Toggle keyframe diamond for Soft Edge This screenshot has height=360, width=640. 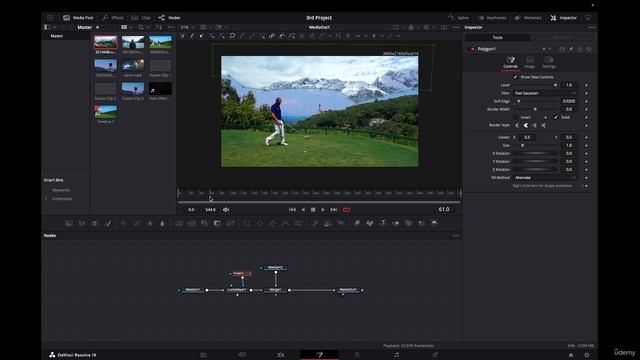pos(587,101)
